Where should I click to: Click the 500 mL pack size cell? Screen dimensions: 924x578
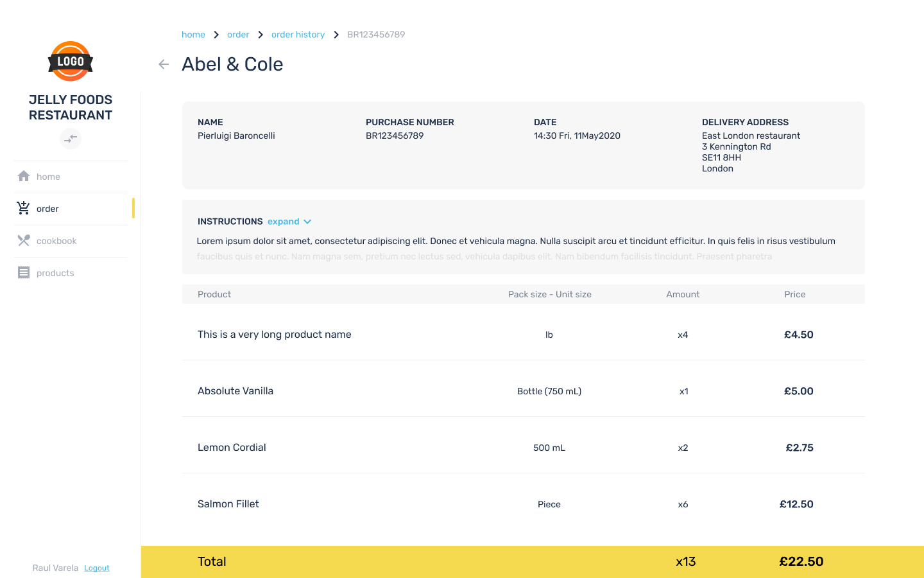(549, 448)
